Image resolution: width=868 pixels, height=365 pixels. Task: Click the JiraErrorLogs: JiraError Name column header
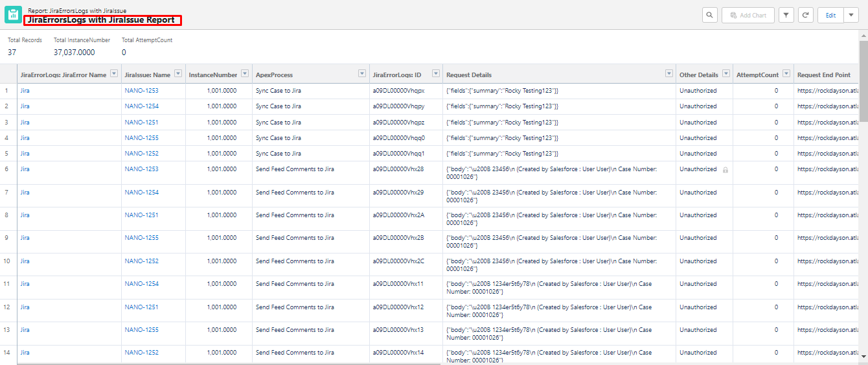click(x=63, y=75)
